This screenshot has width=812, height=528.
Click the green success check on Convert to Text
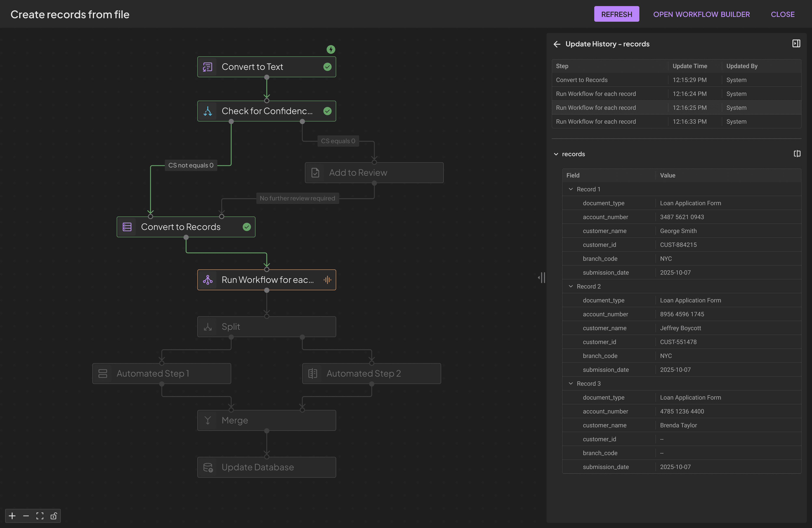pos(327,67)
